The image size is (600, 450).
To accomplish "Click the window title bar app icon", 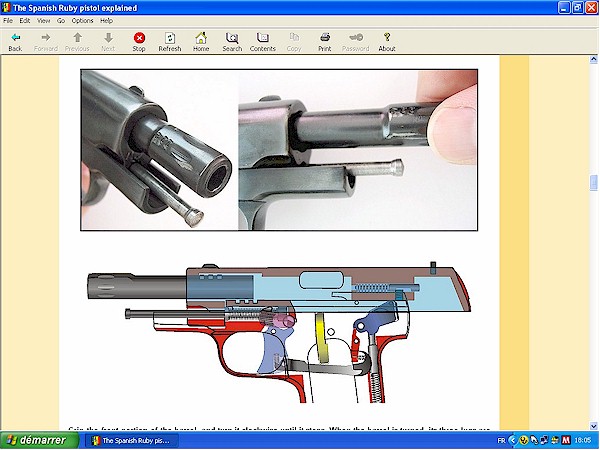I will (6, 8).
